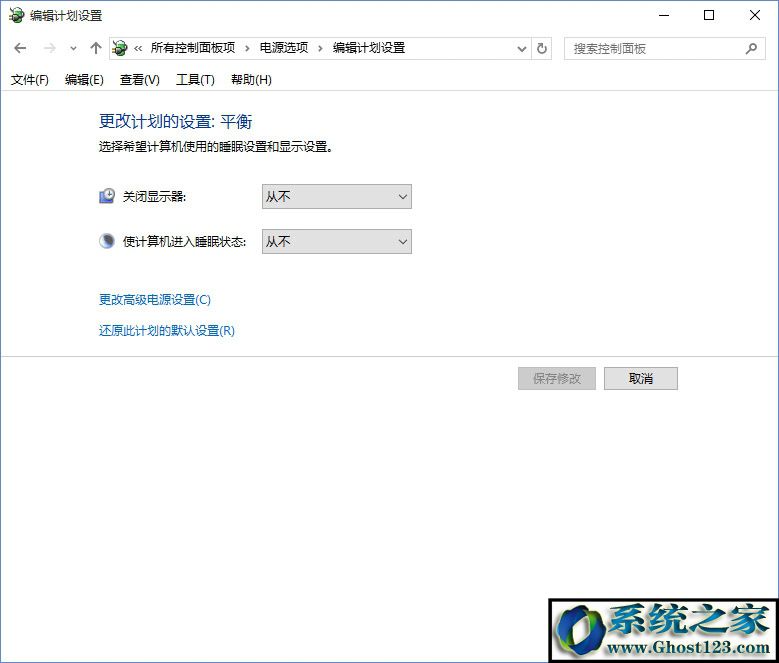Image resolution: width=779 pixels, height=663 pixels.
Task: Expand arrow after 所有控制面板项
Action: pyautogui.click(x=247, y=49)
